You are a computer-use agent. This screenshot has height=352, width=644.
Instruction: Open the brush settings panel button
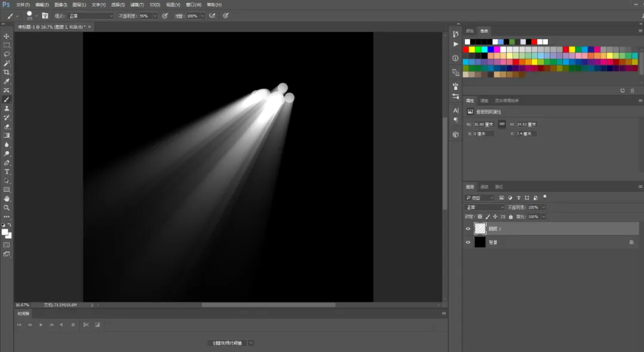pos(45,15)
